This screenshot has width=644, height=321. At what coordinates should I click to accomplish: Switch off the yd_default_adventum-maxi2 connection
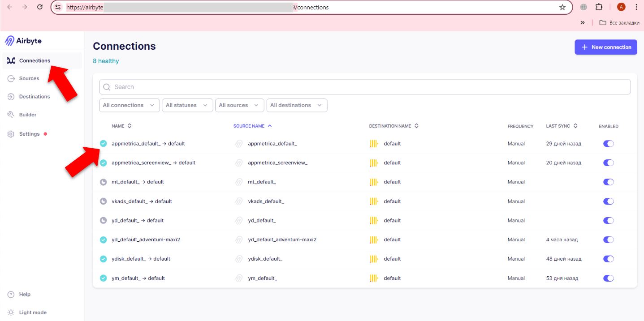[609, 240]
